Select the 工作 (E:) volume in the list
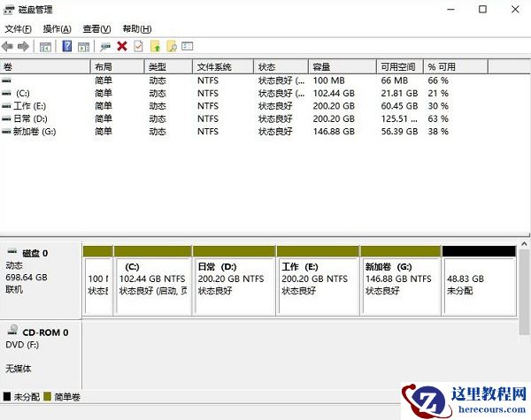Image resolution: width=531 pixels, height=420 pixels. tap(29, 106)
